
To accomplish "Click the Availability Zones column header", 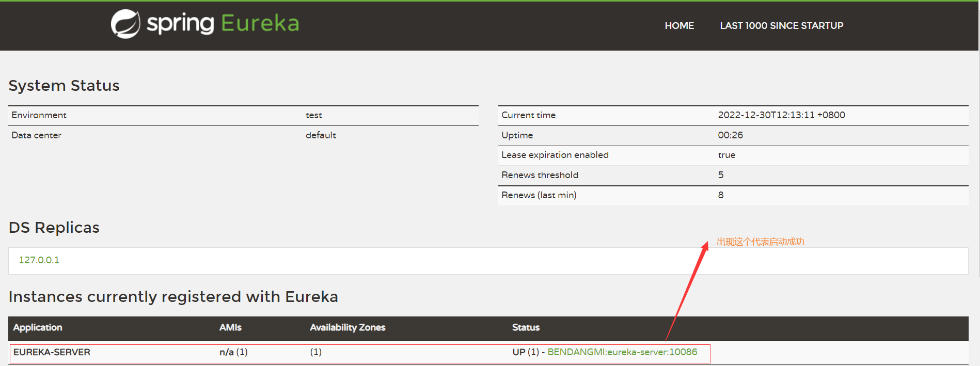I will pyautogui.click(x=347, y=327).
